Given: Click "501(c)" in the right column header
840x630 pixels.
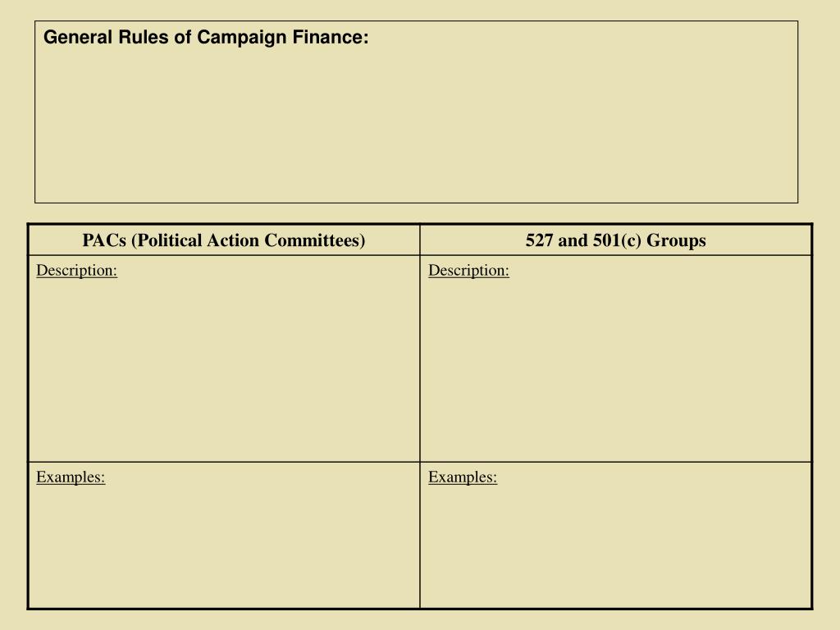Looking at the screenshot, I should pos(617,240).
